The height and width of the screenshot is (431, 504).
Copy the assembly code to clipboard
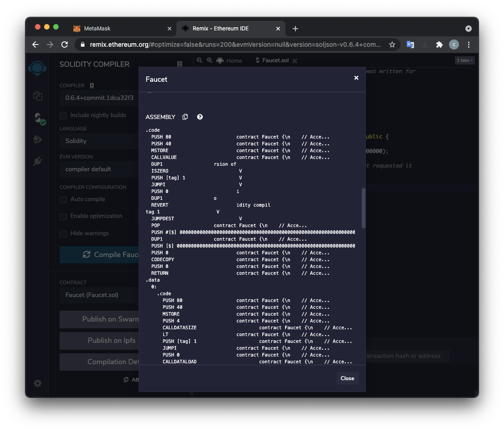tap(185, 117)
